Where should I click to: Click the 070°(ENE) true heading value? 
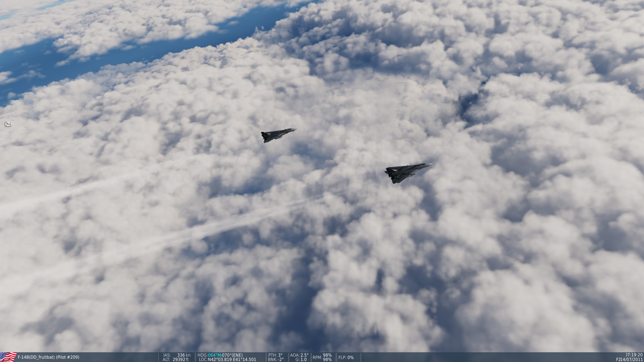[232, 355]
